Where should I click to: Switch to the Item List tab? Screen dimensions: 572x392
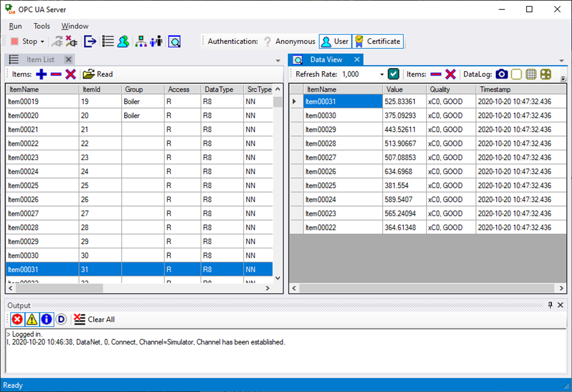click(40, 59)
